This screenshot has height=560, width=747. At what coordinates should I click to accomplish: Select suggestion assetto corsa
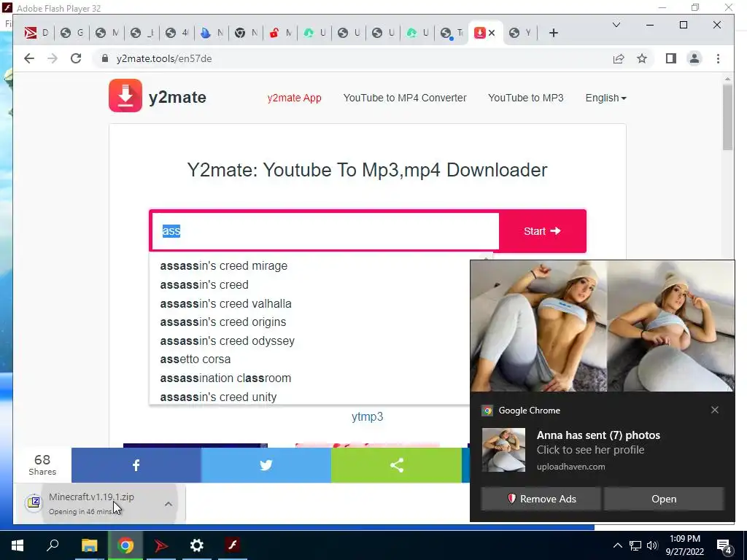(x=196, y=359)
